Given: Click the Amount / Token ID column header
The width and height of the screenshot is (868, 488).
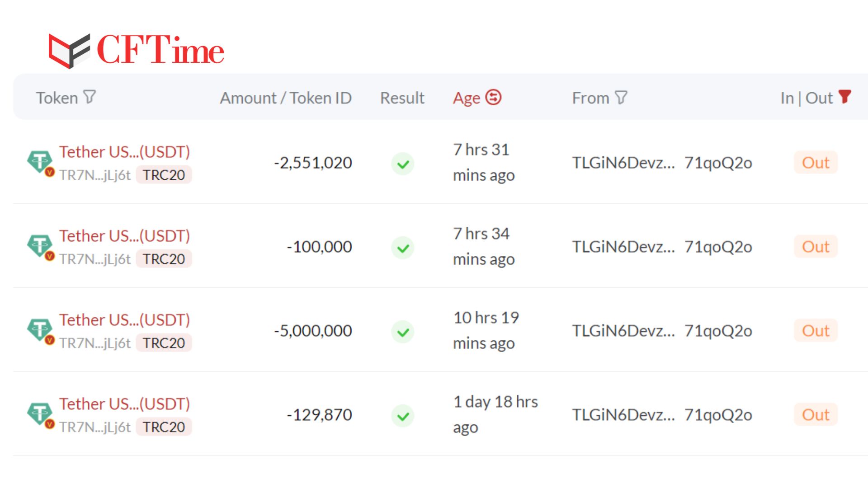Looking at the screenshot, I should coord(286,98).
